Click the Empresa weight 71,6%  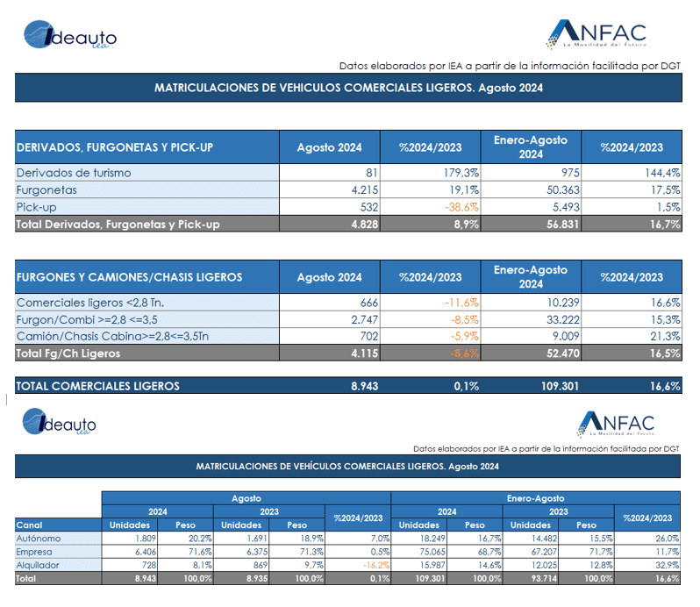coord(200,552)
